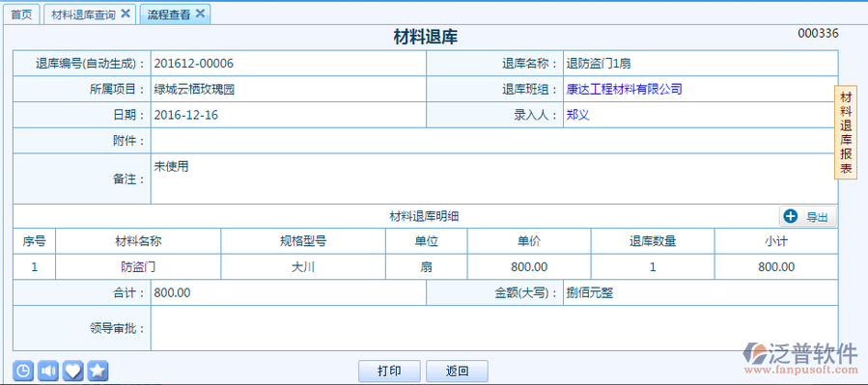Open the 材料退库查询 tab

pos(83,14)
